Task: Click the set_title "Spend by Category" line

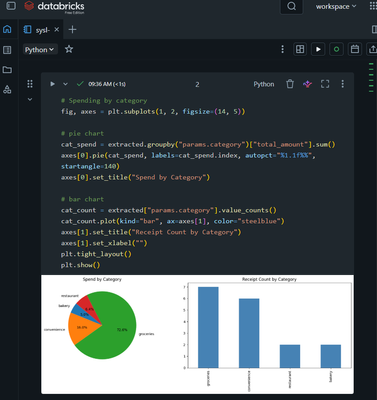Action: (135, 177)
